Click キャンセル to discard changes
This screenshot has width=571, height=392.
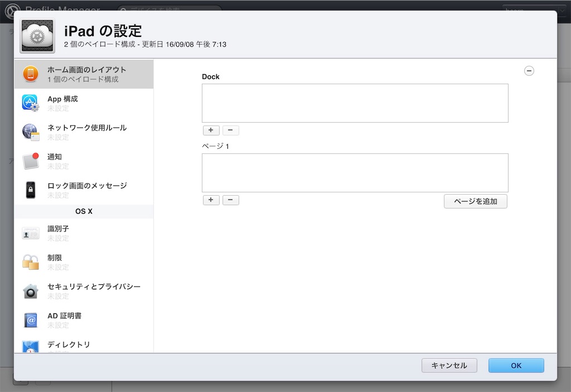tap(449, 365)
